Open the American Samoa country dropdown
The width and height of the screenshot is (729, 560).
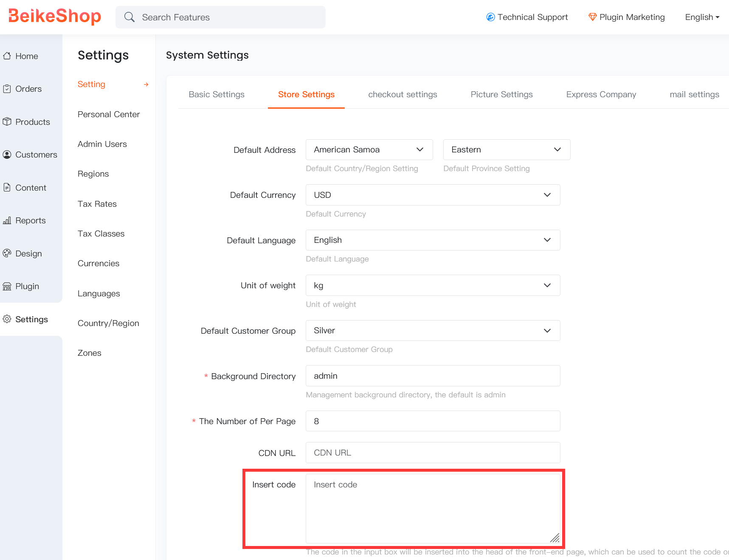[x=369, y=150]
